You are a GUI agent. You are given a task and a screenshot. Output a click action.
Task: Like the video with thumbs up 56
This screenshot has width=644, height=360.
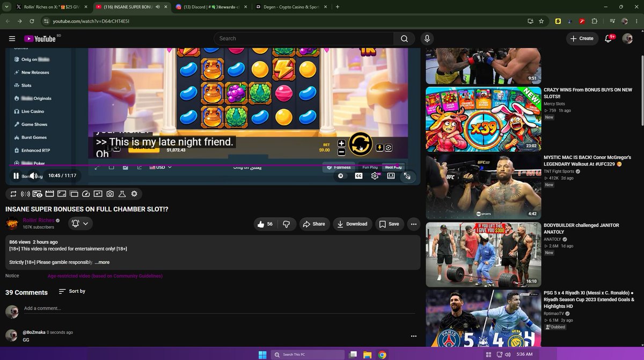click(266, 224)
